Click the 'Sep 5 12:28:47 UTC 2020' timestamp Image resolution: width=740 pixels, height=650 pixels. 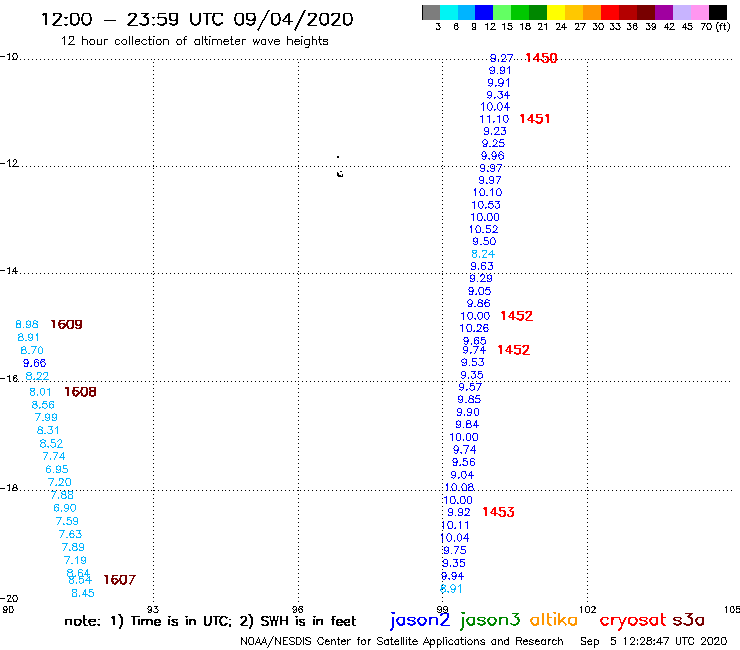tap(654, 641)
